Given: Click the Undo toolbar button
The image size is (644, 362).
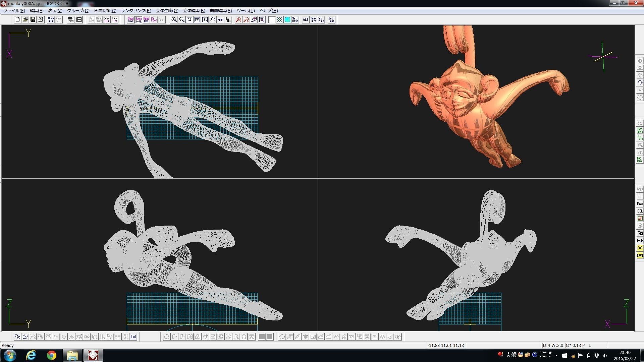Looking at the screenshot, I should pyautogui.click(x=51, y=20).
